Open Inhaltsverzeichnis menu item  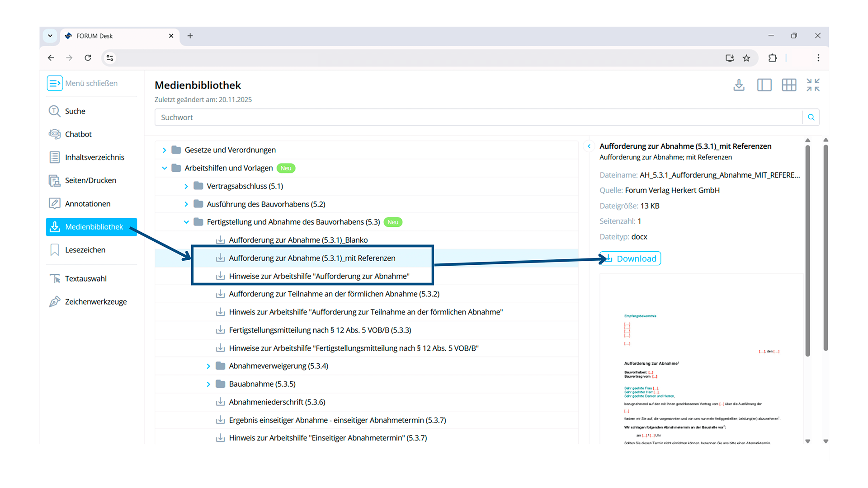(94, 157)
